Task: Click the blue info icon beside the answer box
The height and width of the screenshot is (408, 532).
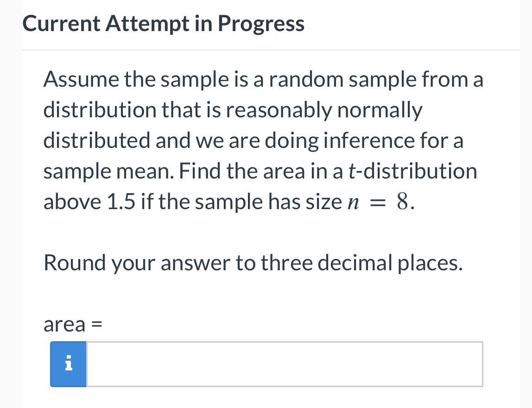Action: coord(68,364)
